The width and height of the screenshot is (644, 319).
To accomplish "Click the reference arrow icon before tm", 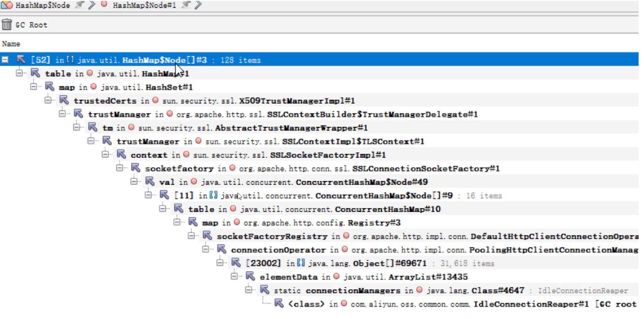I will point(93,128).
